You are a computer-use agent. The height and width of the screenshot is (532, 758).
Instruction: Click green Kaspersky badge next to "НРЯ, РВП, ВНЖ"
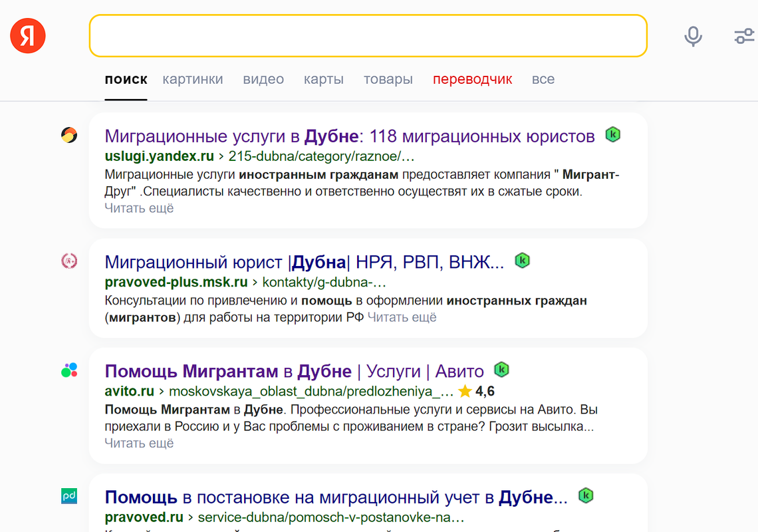pyautogui.click(x=522, y=261)
